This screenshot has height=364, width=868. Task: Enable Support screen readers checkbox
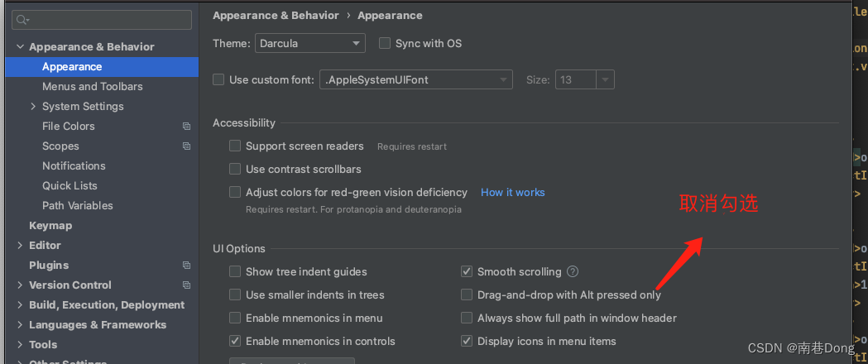point(235,146)
